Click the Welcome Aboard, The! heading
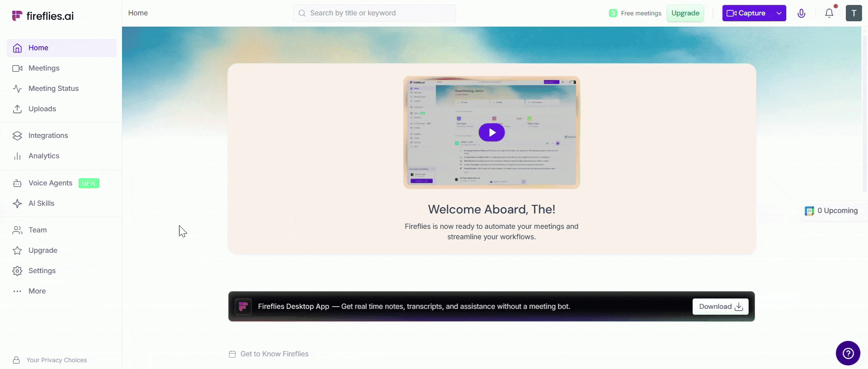This screenshot has width=868, height=369. point(492,209)
